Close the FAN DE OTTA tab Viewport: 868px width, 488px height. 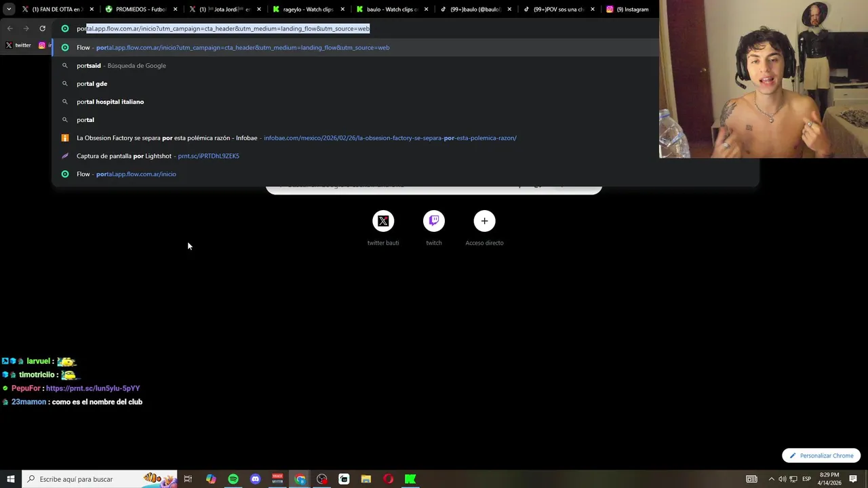point(92,9)
